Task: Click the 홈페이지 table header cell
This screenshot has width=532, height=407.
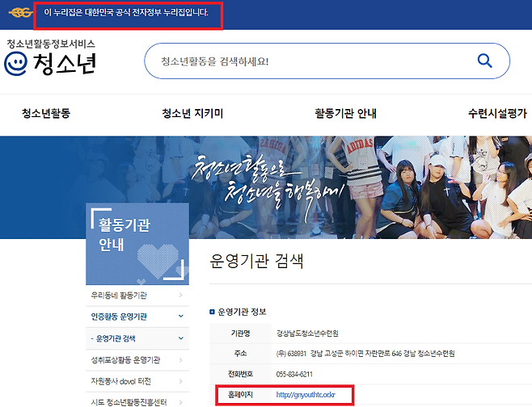Action: click(240, 395)
